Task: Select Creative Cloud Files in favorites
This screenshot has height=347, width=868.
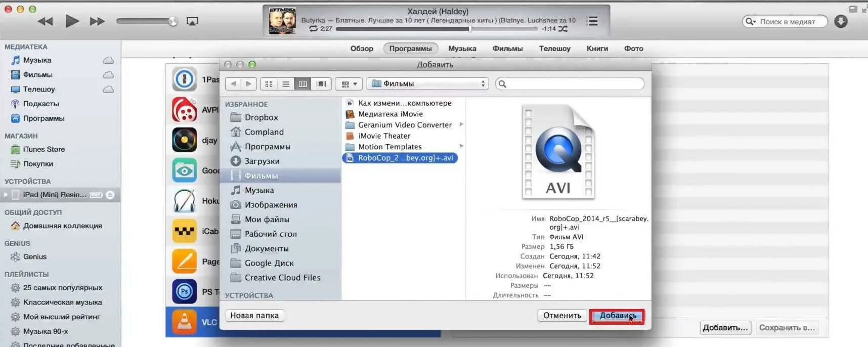Action: click(282, 278)
